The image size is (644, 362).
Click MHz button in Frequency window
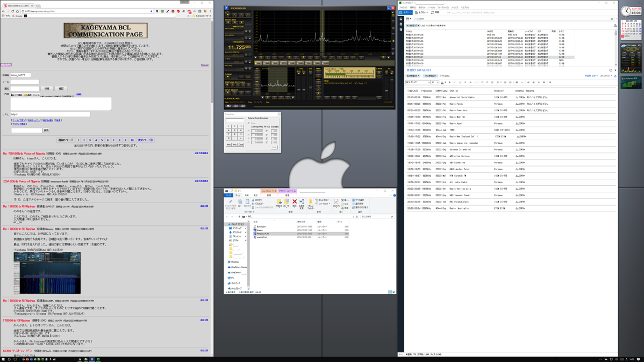coord(229,144)
